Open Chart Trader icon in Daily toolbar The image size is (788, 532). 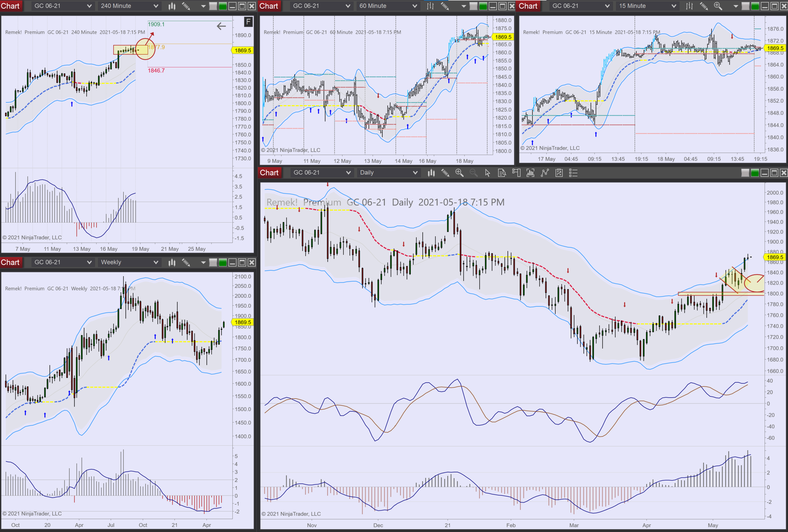pyautogui.click(x=516, y=173)
